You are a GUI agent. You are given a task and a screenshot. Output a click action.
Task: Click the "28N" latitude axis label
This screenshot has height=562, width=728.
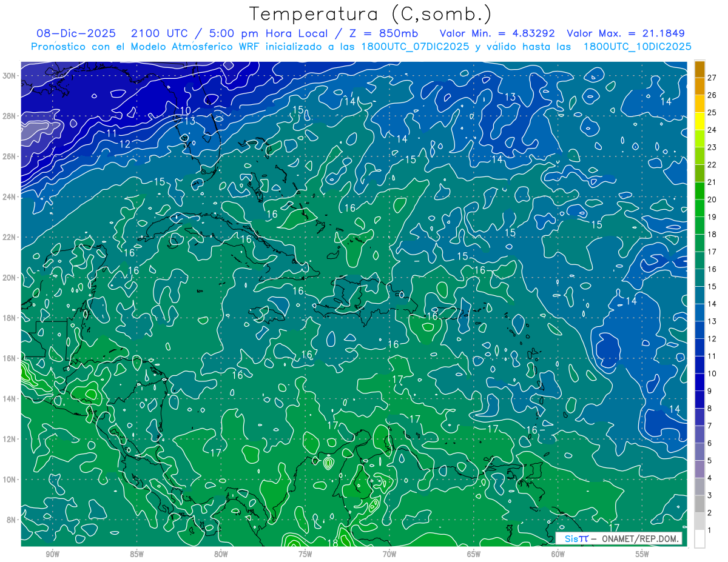(x=10, y=116)
